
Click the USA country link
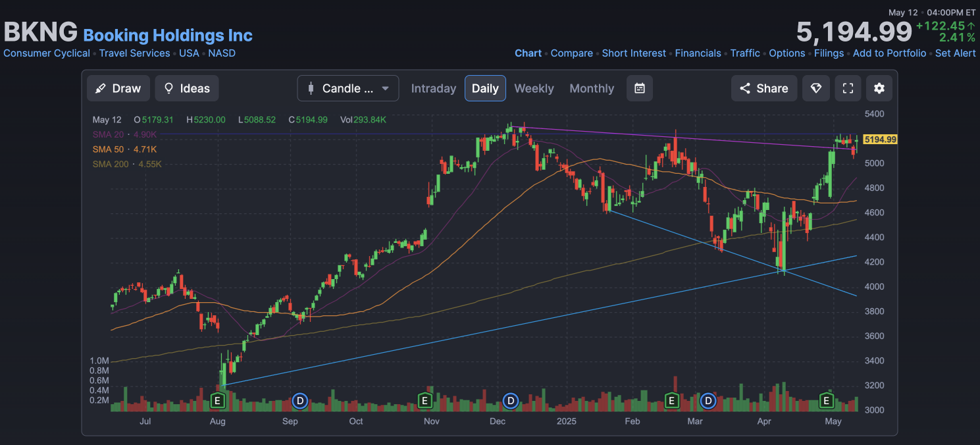(189, 53)
